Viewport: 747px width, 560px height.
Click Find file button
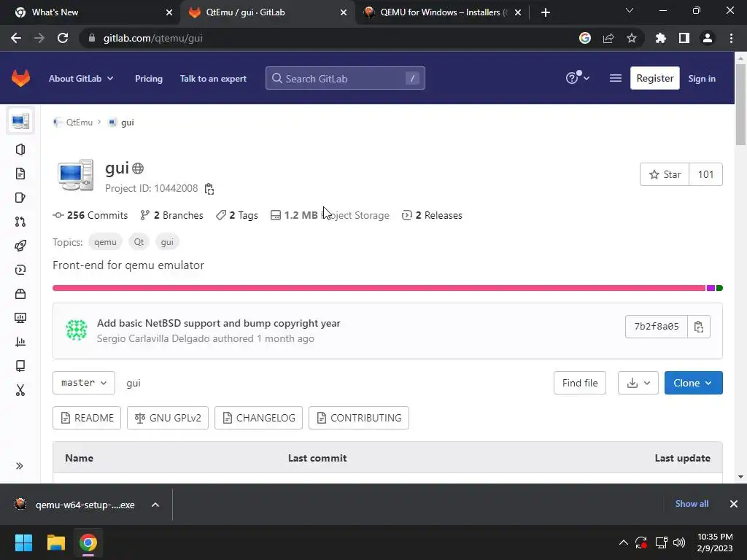(x=580, y=383)
